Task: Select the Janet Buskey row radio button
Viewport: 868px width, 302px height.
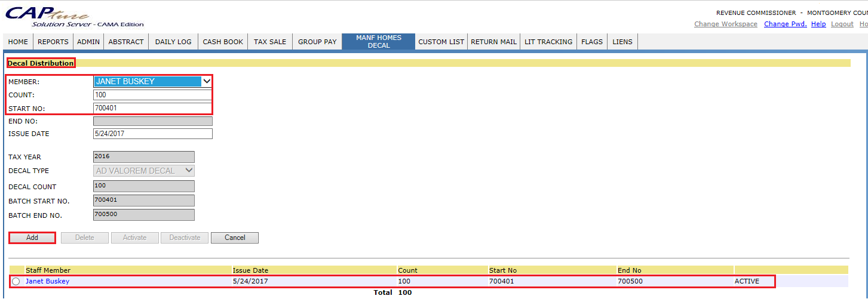Action: pos(16,282)
